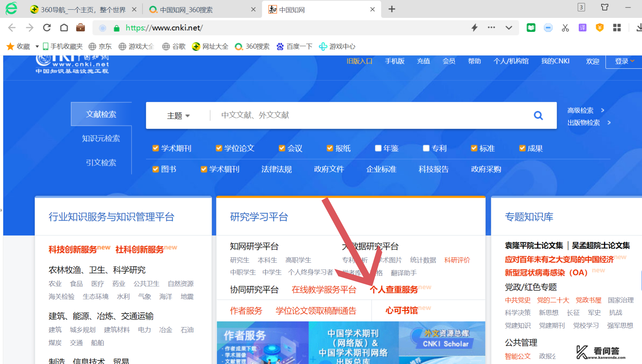This screenshot has width=642, height=364.
Task: Expand the 收藏 bookmarks dropdown arrow
Action: pos(37,47)
